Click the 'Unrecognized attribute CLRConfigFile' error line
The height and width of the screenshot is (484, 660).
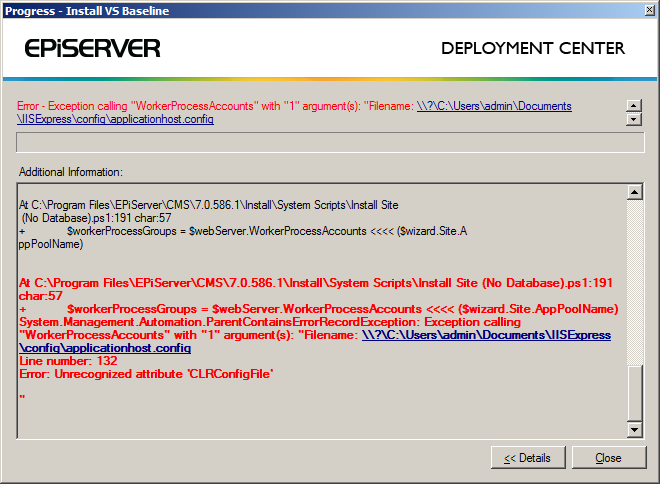[146, 373]
